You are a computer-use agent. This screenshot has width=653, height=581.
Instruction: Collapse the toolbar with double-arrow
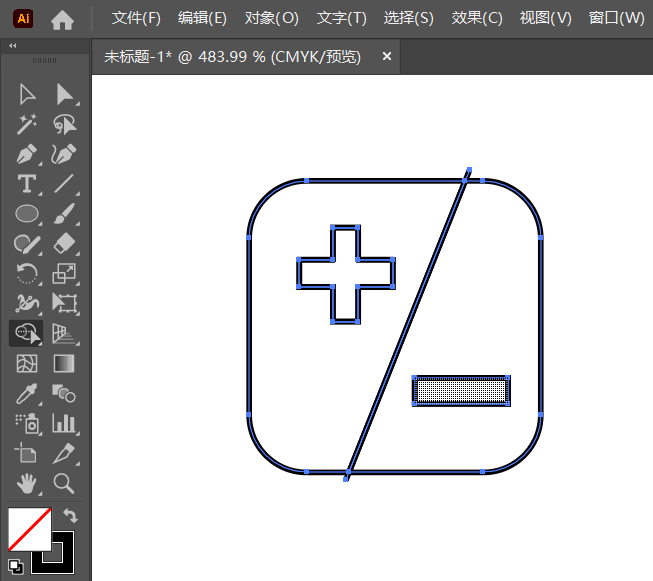pos(13,46)
